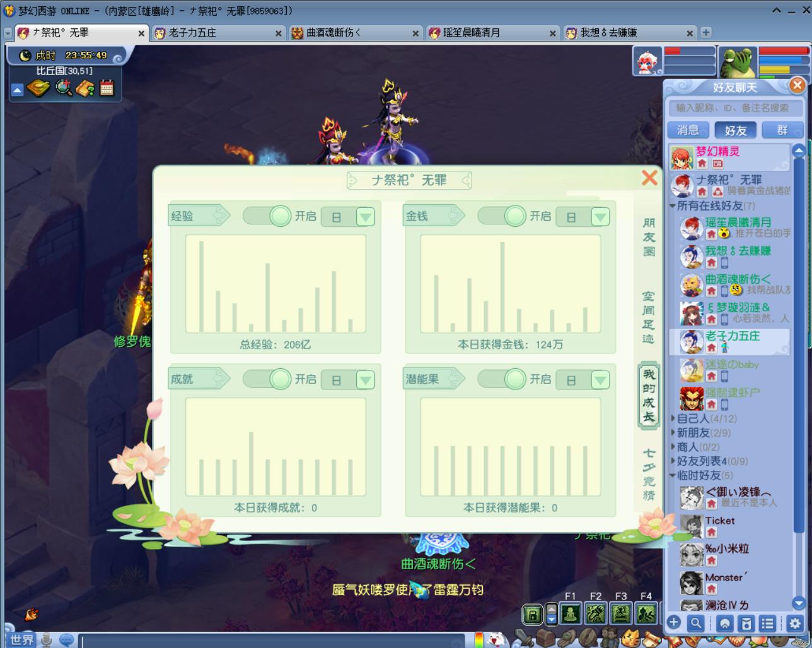Image resolution: width=812 pixels, height=648 pixels.
Task: Open friends panel settings gear
Action: [x=794, y=623]
